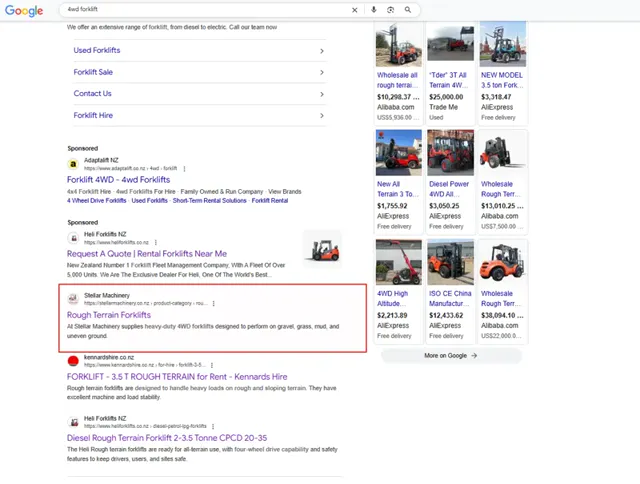640x484 pixels.
Task: Open the Kennards Hire 3.5 T Rough Terrain result
Action: tap(177, 376)
